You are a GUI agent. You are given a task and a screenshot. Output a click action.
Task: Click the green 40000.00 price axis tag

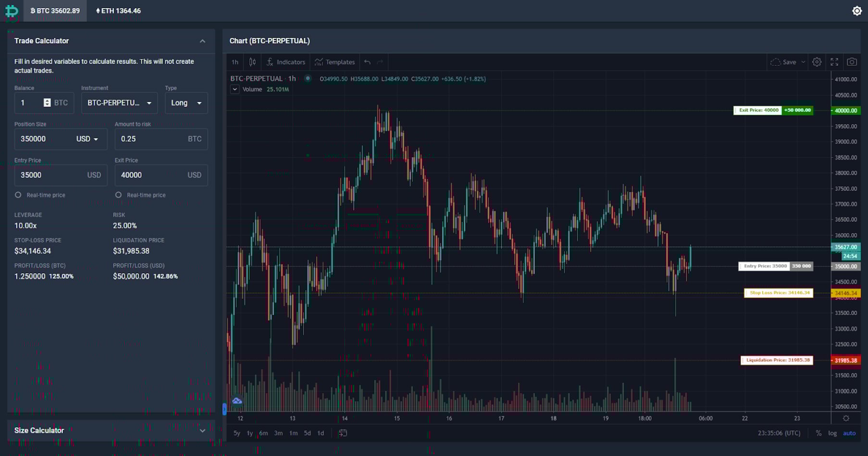(846, 111)
